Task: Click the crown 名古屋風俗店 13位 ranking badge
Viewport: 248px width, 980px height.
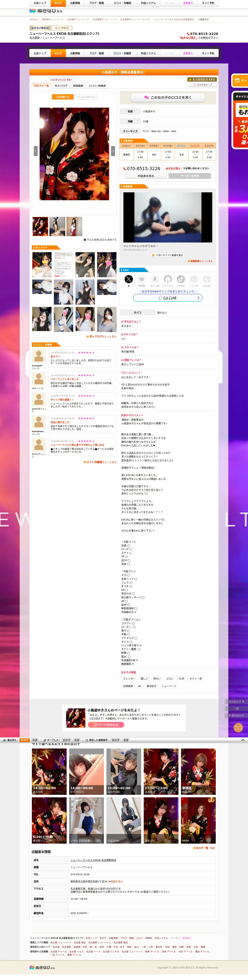Action: point(202,79)
